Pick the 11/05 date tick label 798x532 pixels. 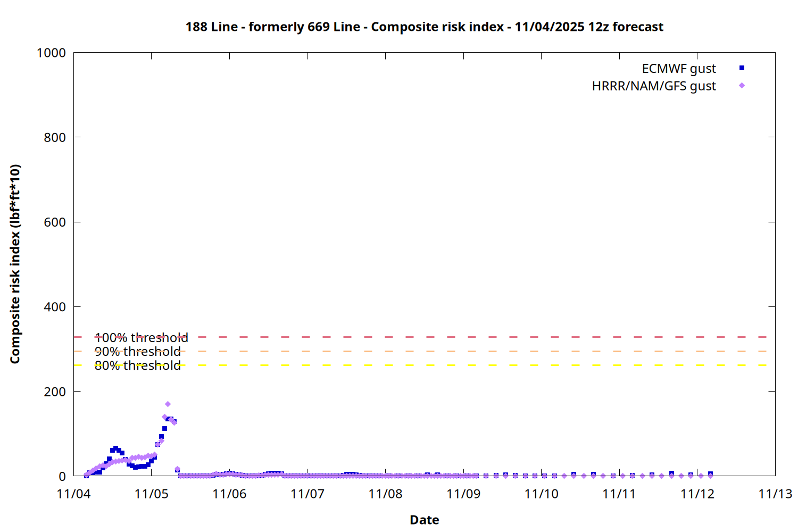[x=152, y=494]
